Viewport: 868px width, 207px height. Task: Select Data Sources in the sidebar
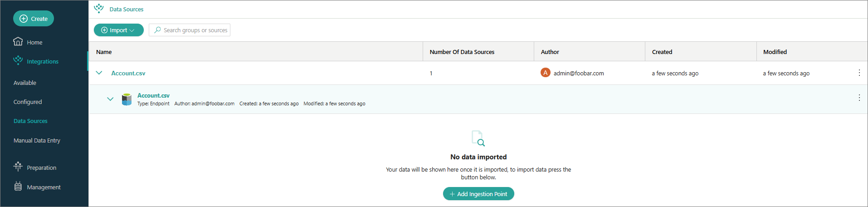[30, 121]
